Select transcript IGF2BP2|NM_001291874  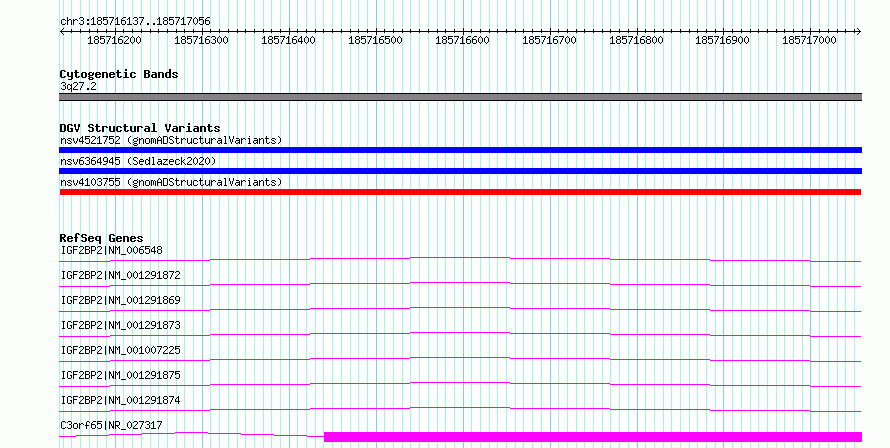pyautogui.click(x=120, y=400)
